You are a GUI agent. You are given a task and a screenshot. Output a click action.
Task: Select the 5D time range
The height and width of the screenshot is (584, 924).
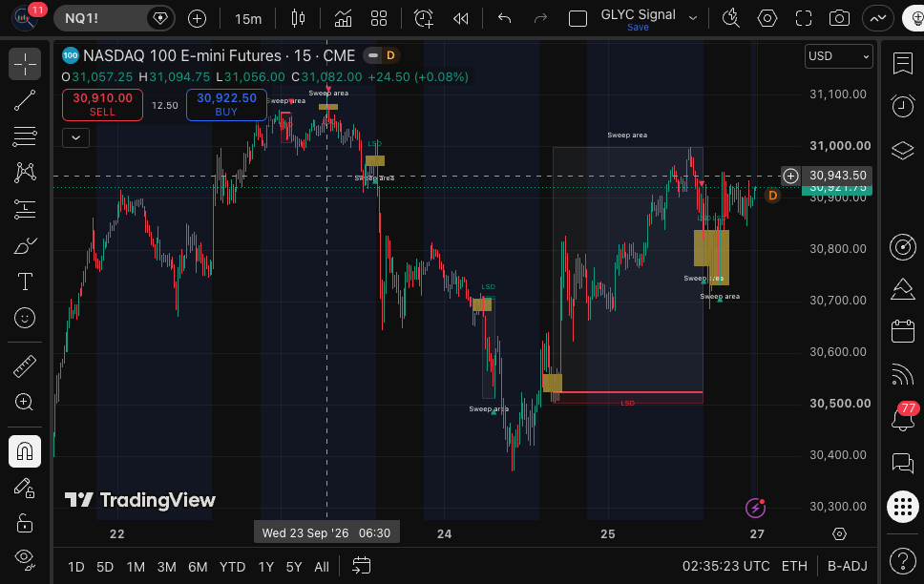(x=105, y=567)
